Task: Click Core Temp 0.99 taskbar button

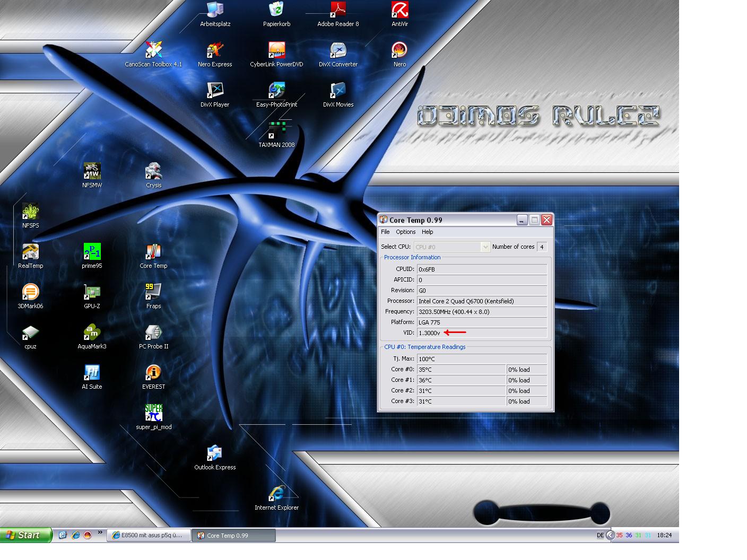Action: tap(233, 536)
